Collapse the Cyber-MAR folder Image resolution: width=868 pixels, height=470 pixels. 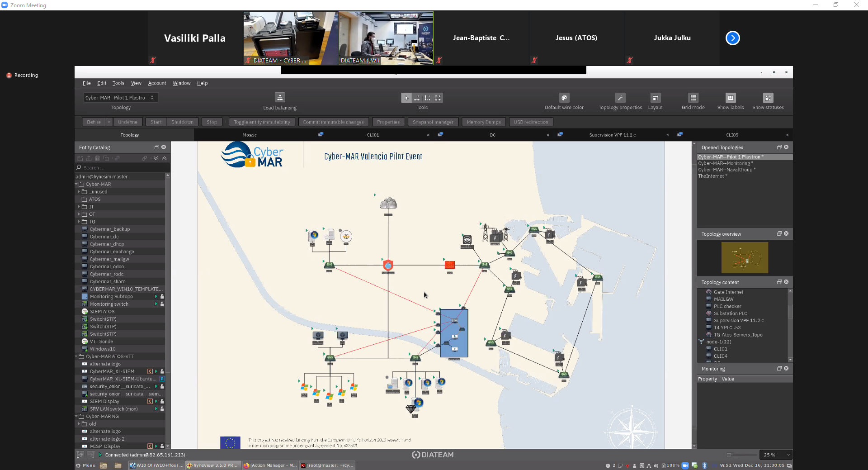pyautogui.click(x=76, y=185)
